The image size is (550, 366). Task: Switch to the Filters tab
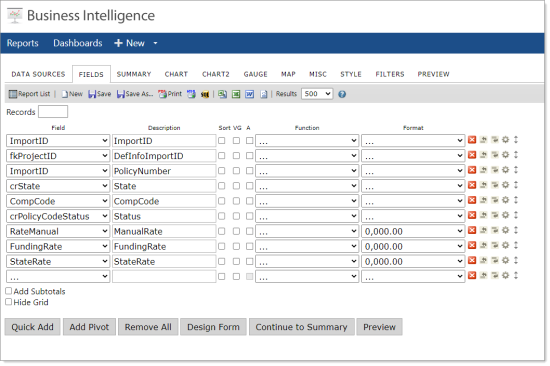pos(390,74)
